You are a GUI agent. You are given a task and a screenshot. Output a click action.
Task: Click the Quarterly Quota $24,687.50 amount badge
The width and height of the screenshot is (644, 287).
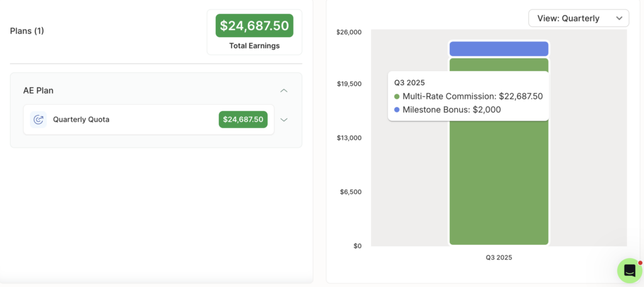(x=243, y=120)
